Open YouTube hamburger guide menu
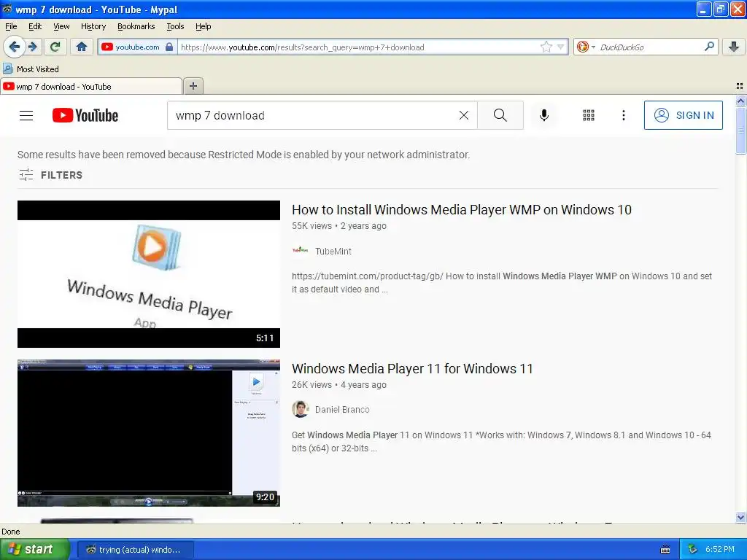747x560 pixels. pyautogui.click(x=26, y=115)
